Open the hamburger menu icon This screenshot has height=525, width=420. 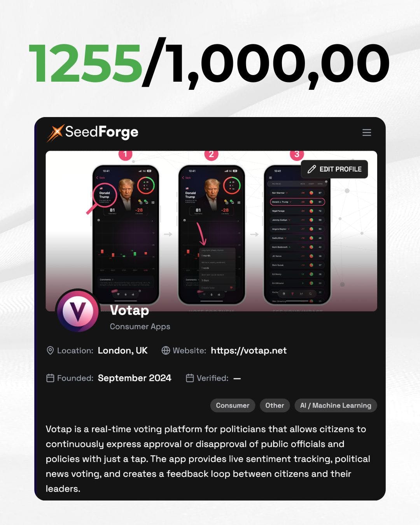pyautogui.click(x=367, y=133)
